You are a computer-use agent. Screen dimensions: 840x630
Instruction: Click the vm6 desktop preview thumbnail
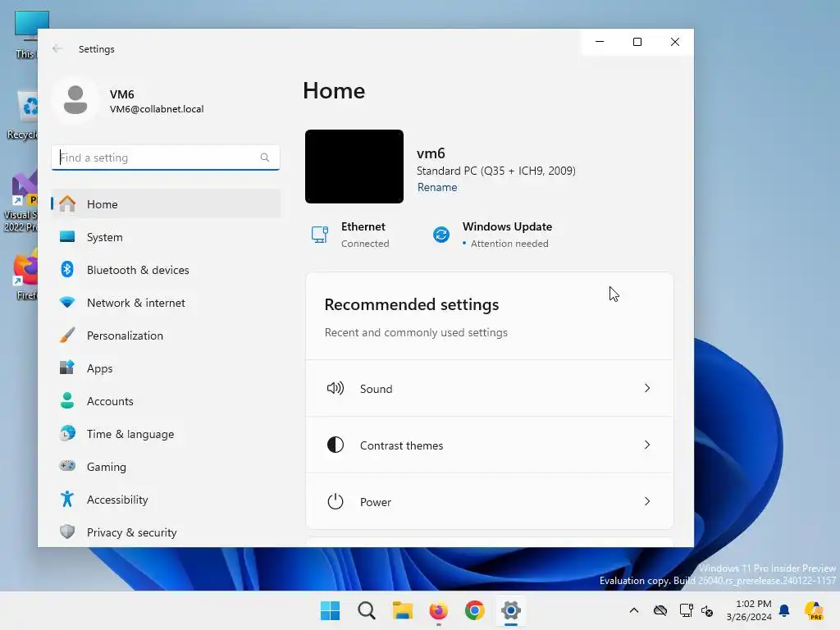coord(354,167)
